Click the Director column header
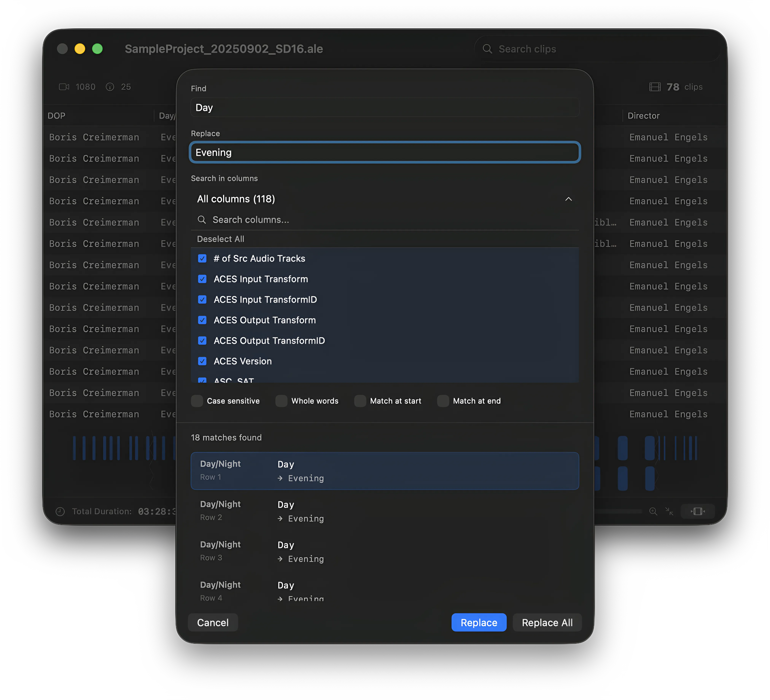This screenshot has width=770, height=700. pos(644,116)
